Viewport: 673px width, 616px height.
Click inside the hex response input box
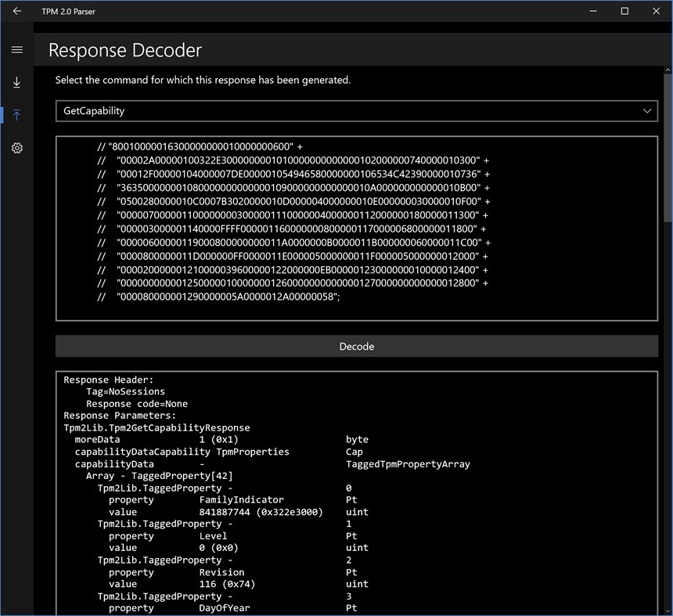point(357,229)
